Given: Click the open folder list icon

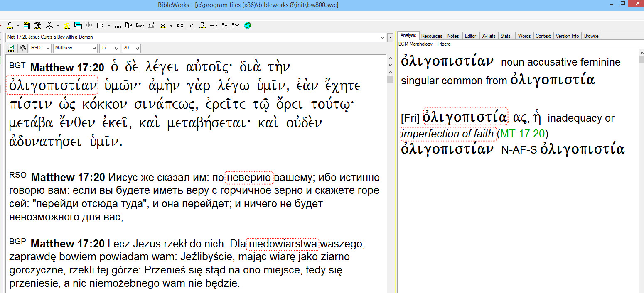Looking at the screenshot, I should point(140,25).
